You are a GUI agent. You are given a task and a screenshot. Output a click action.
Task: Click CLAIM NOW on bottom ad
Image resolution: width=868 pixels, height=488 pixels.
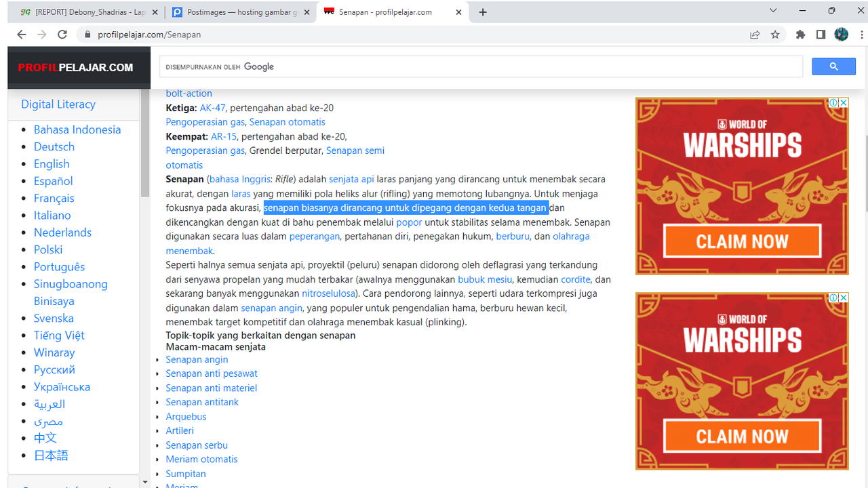coord(742,436)
